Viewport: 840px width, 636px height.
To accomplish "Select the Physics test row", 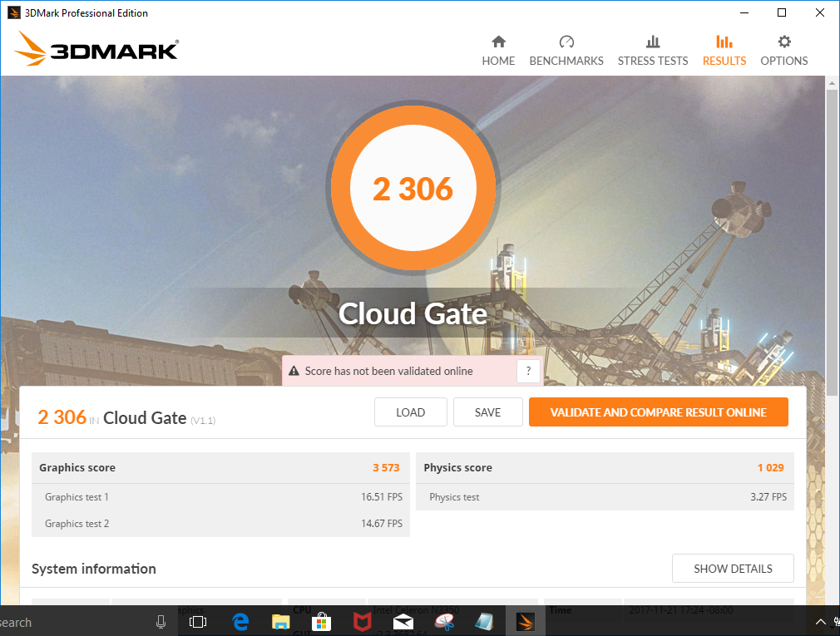I will 605,497.
